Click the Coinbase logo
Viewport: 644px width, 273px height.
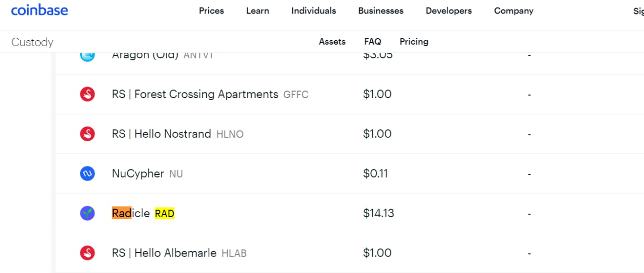pos(39,10)
